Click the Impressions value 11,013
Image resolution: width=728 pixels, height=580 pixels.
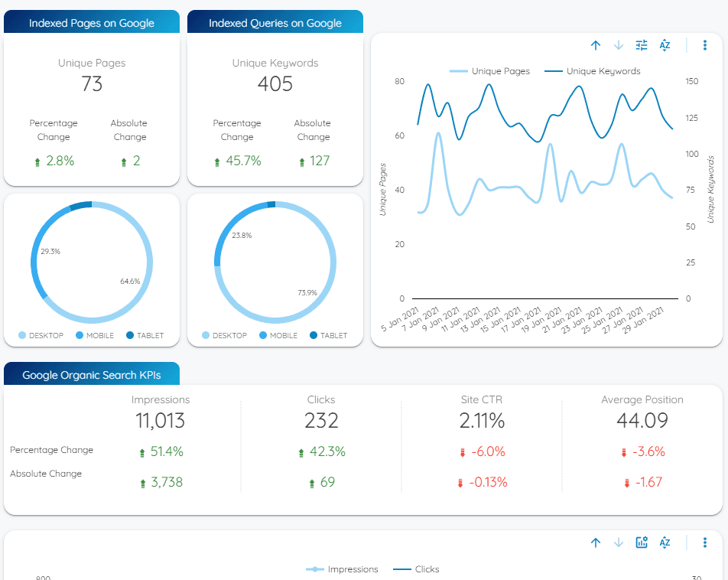(x=160, y=421)
